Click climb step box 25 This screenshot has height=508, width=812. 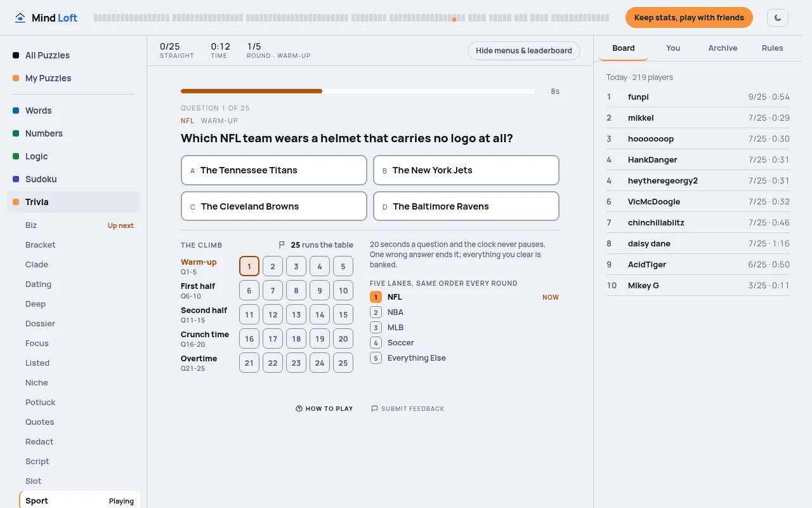point(343,363)
